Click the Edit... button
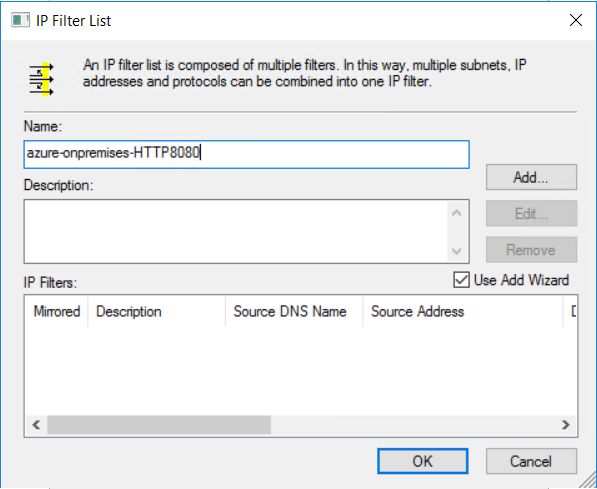The image size is (597, 489). 531,214
